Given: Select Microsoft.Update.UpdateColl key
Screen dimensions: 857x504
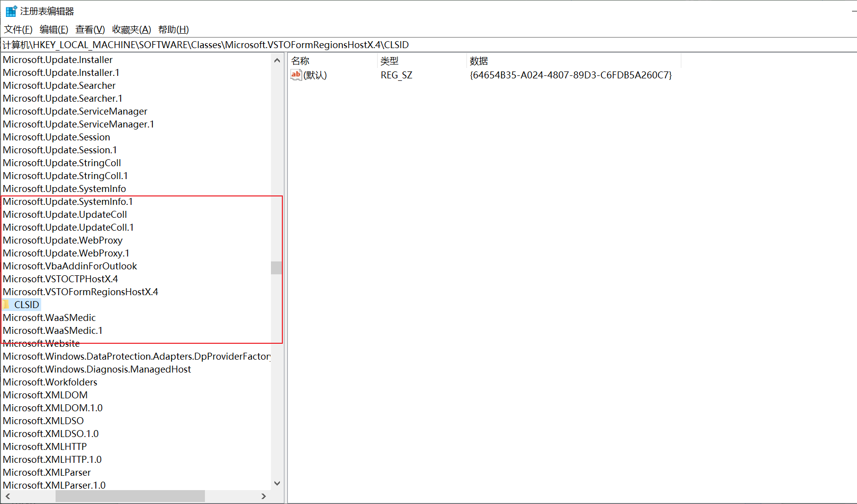Looking at the screenshot, I should tap(65, 214).
